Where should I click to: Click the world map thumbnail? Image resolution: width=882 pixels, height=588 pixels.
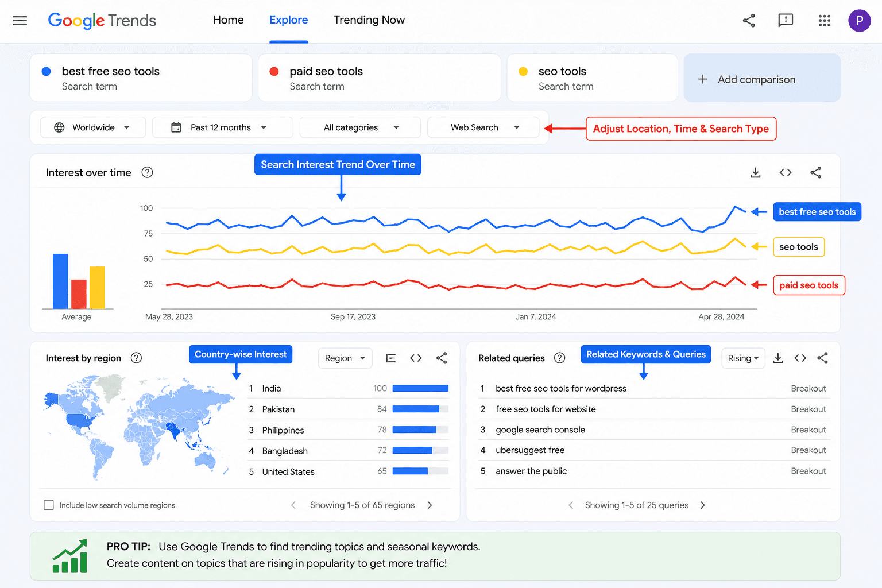point(139,427)
